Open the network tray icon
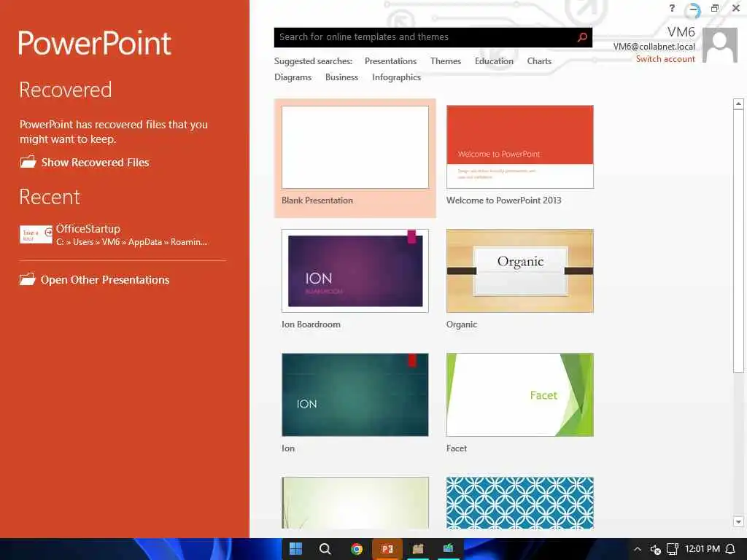 click(x=672, y=549)
